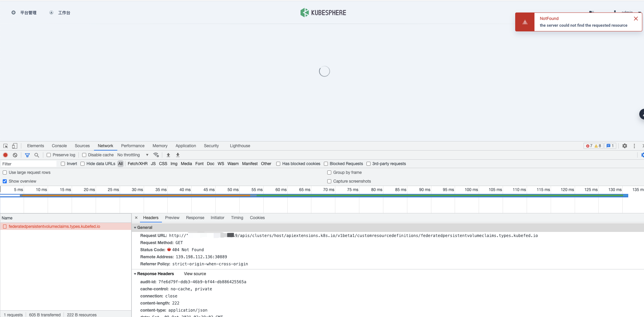Viewport: 644px width, 317px height.
Task: Open DevTools settings gear
Action: click(625, 146)
